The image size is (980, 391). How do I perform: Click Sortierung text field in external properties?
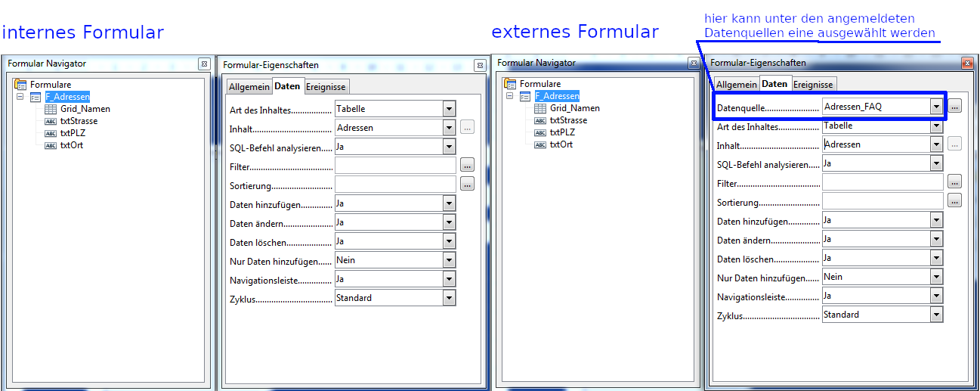(883, 200)
